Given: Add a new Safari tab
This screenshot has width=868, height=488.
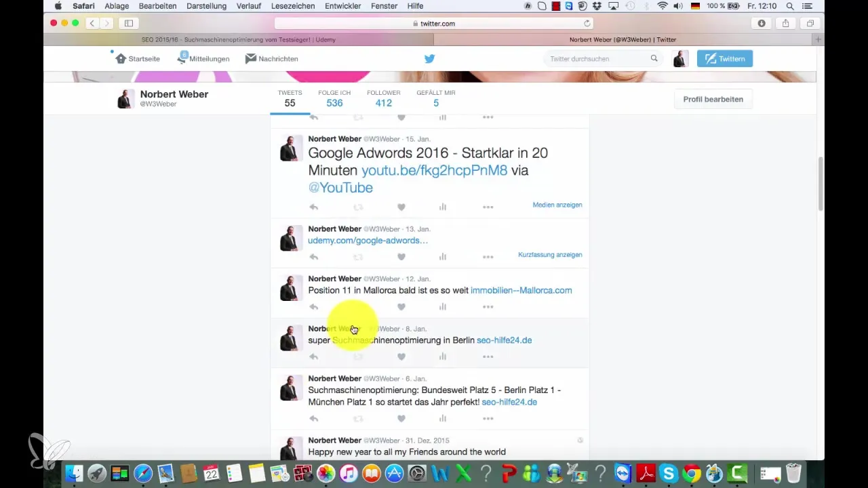Looking at the screenshot, I should (x=818, y=39).
